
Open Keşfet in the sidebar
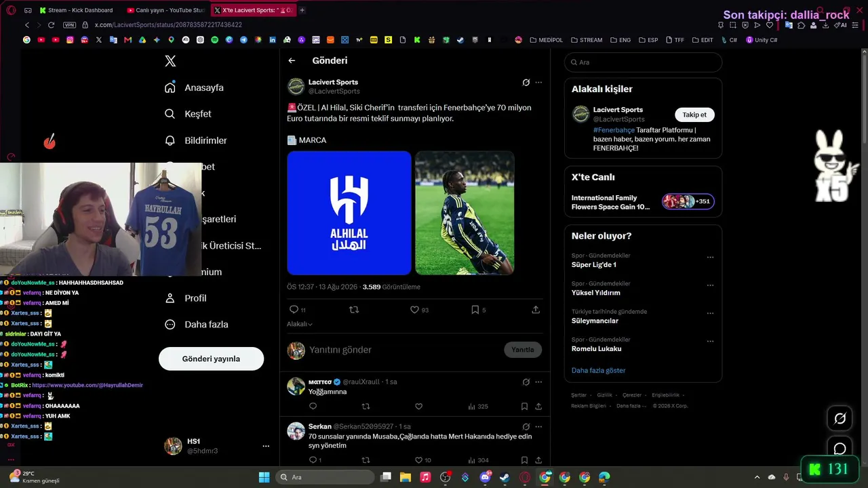pyautogui.click(x=189, y=114)
